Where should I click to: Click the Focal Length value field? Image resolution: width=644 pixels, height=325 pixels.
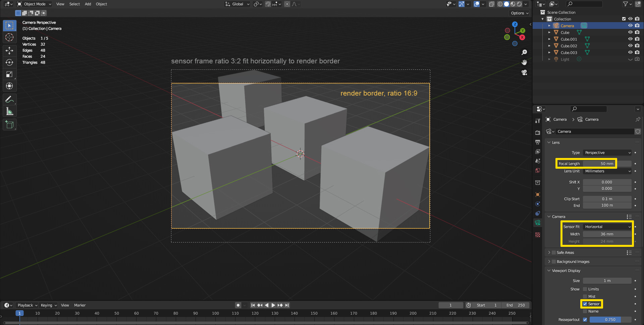point(600,163)
